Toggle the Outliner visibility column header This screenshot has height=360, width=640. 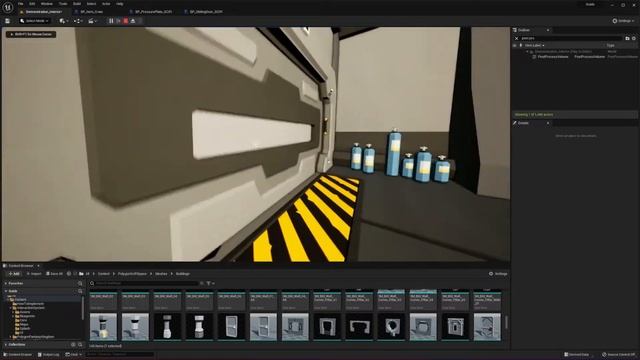pos(515,45)
